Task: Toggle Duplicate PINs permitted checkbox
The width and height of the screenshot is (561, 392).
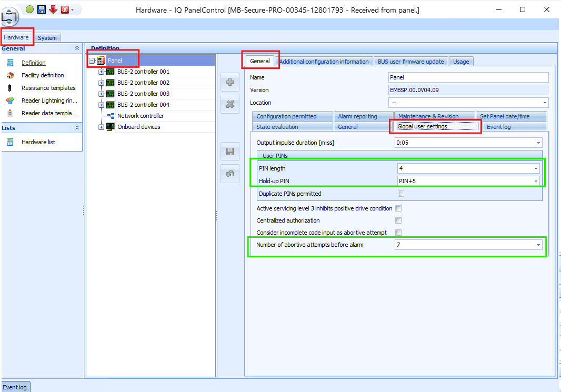Action: point(401,194)
